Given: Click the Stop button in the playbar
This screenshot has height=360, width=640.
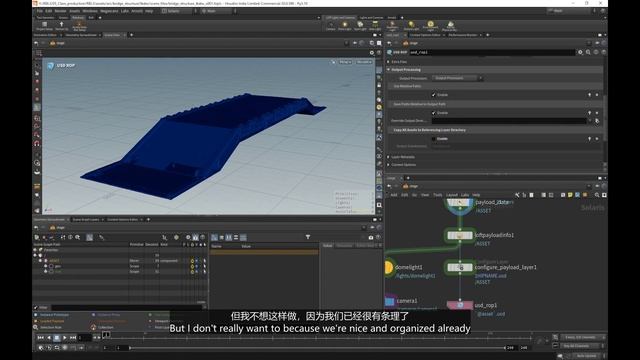Looking at the screenshot, I should 57,338.
